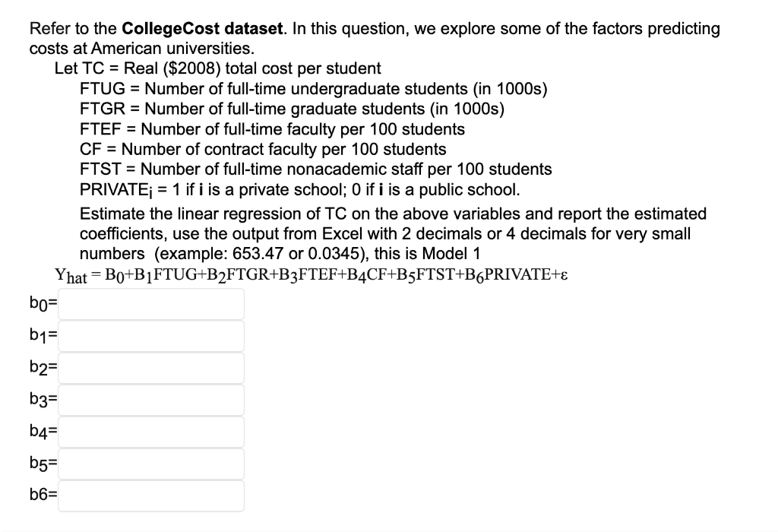Click the b6 coefficient input field

150,495
